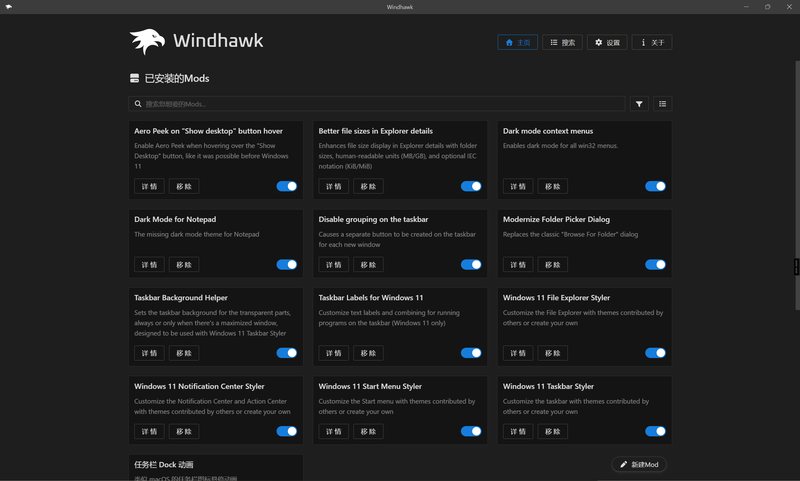This screenshot has width=800, height=481.
Task: Toggle Windows 11 Notification Center Styler switch
Action: pos(287,432)
